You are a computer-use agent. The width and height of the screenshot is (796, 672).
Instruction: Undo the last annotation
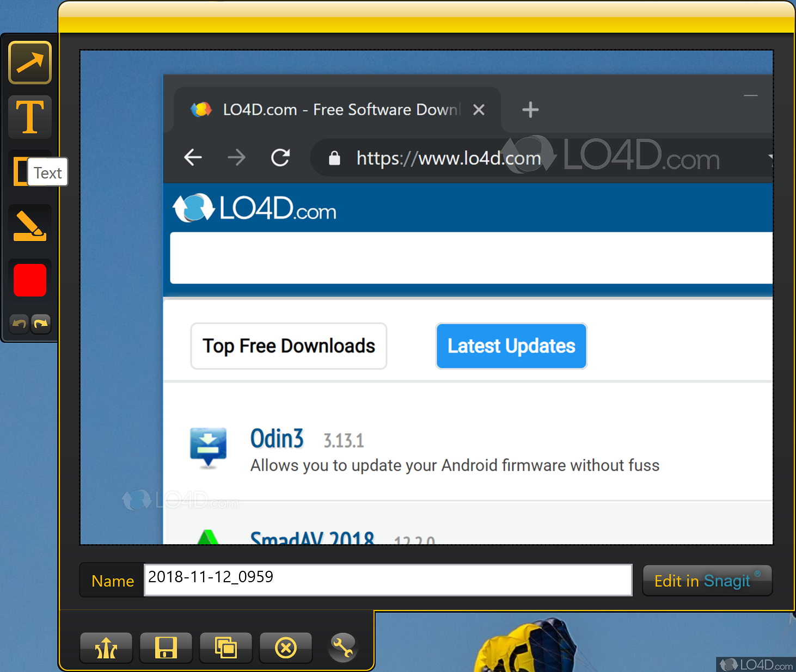point(19,324)
